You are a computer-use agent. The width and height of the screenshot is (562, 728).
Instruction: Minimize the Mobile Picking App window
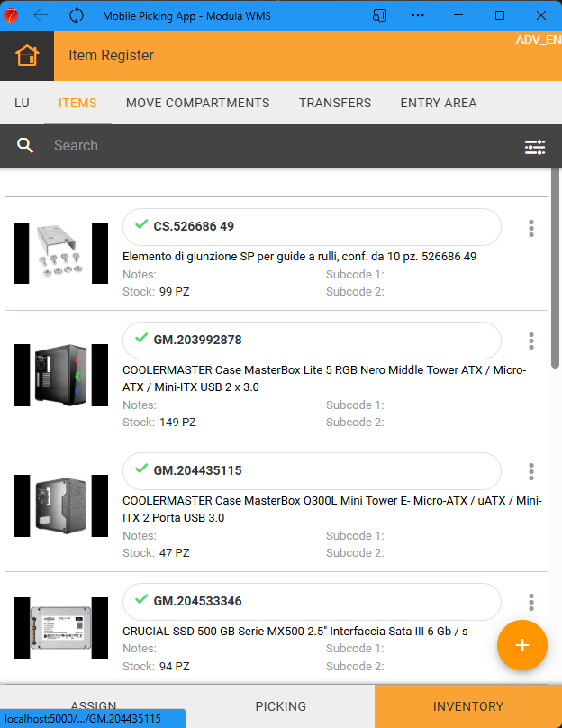click(x=458, y=15)
